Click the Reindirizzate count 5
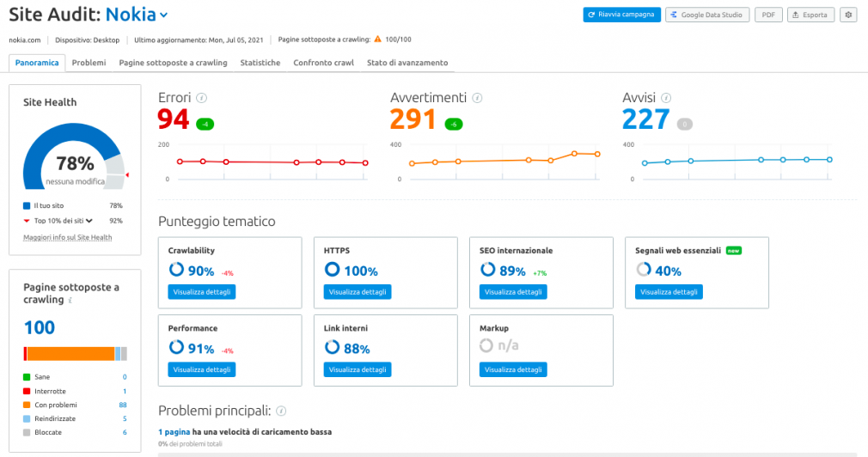 coord(125,419)
